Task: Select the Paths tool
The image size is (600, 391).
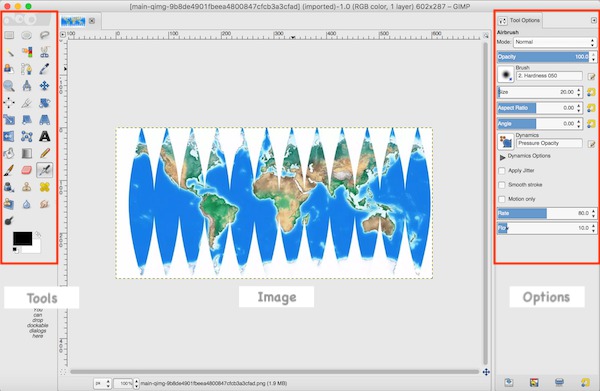Action: [26, 69]
